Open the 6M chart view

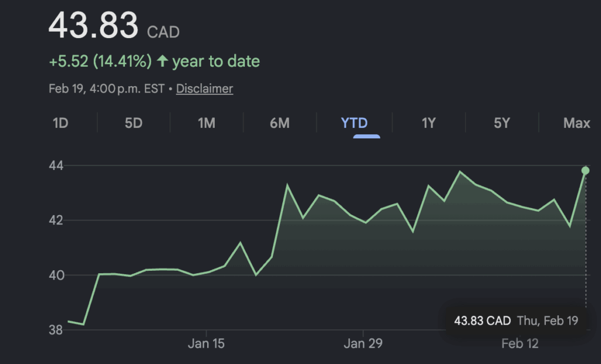pos(280,123)
